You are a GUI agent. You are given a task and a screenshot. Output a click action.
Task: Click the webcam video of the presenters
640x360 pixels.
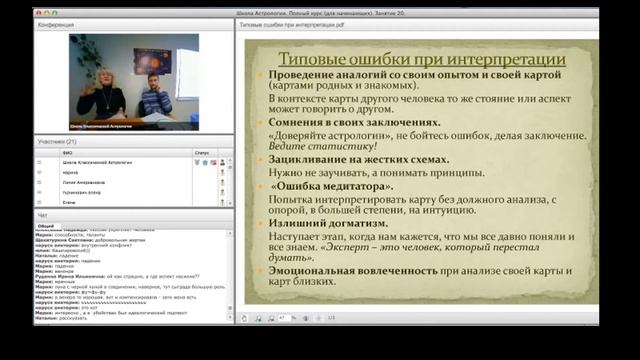(134, 82)
